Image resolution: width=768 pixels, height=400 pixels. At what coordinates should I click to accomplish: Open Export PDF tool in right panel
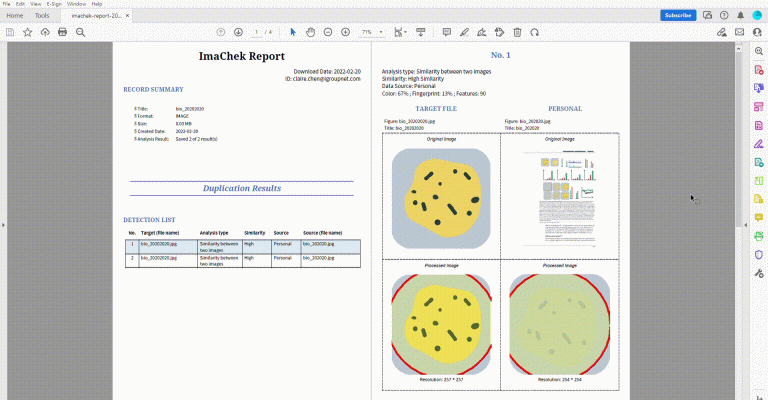coord(759,88)
